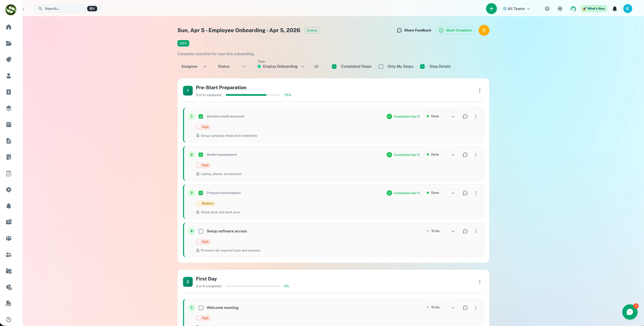Open the Home sidebar icon
The height and width of the screenshot is (326, 644).
coord(9,27)
